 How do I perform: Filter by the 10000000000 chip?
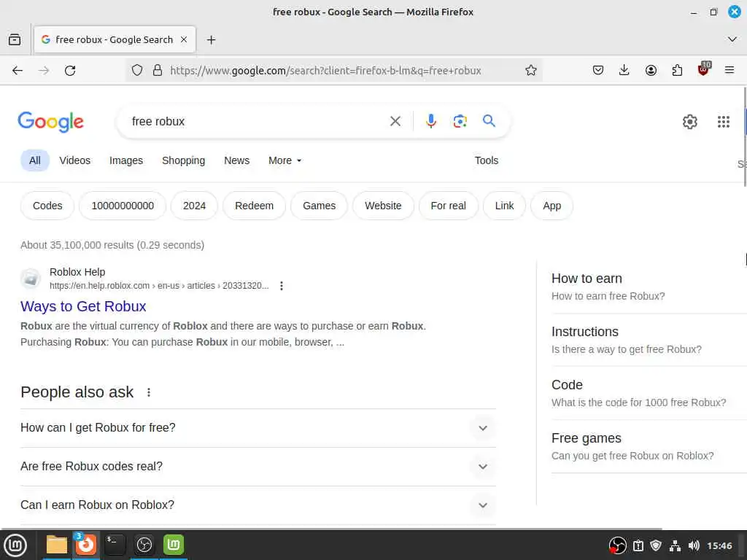tap(123, 206)
